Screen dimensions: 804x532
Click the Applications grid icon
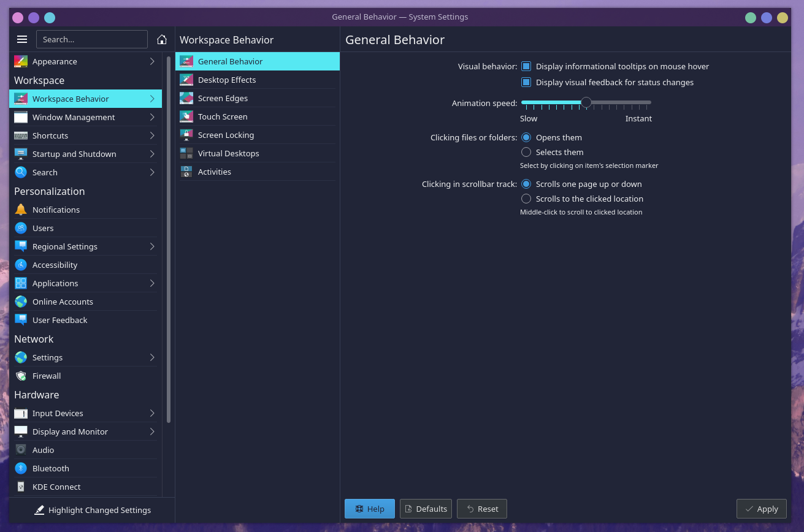click(21, 283)
